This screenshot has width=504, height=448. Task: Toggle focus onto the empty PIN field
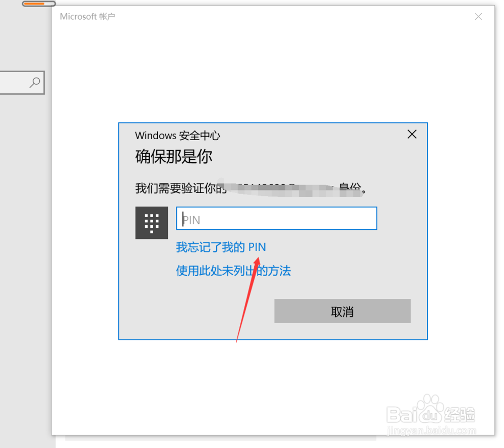tap(276, 218)
